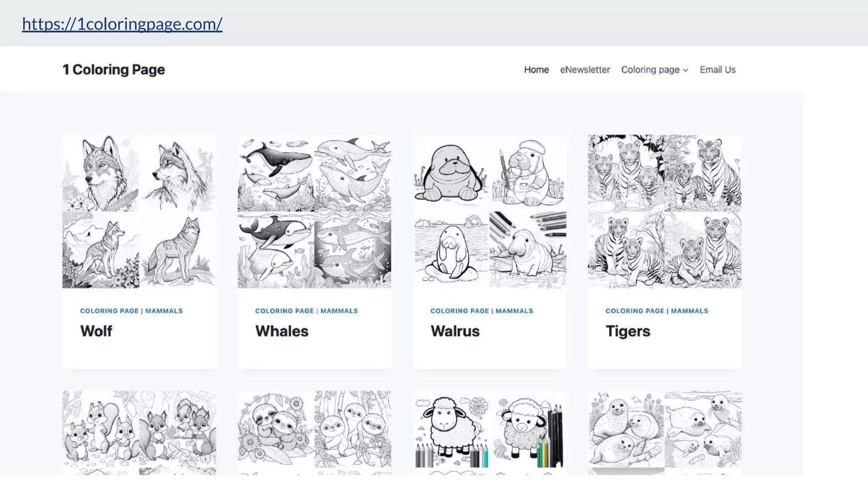Click the Walrus post title

(455, 331)
